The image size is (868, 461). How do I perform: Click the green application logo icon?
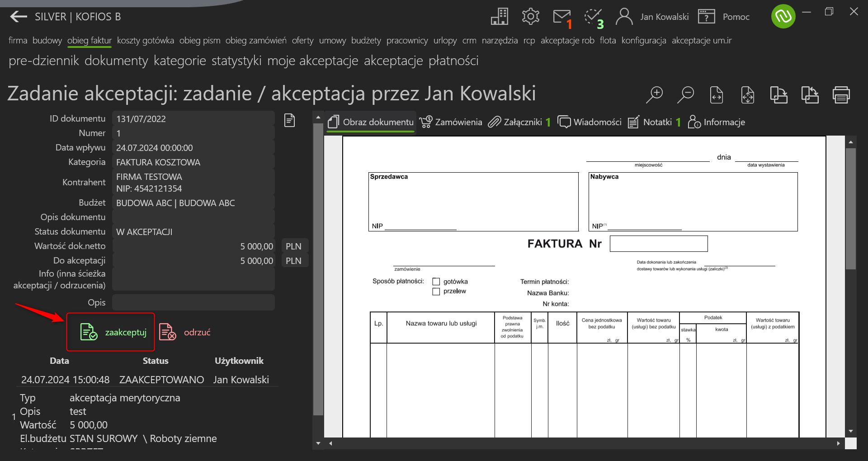point(783,16)
